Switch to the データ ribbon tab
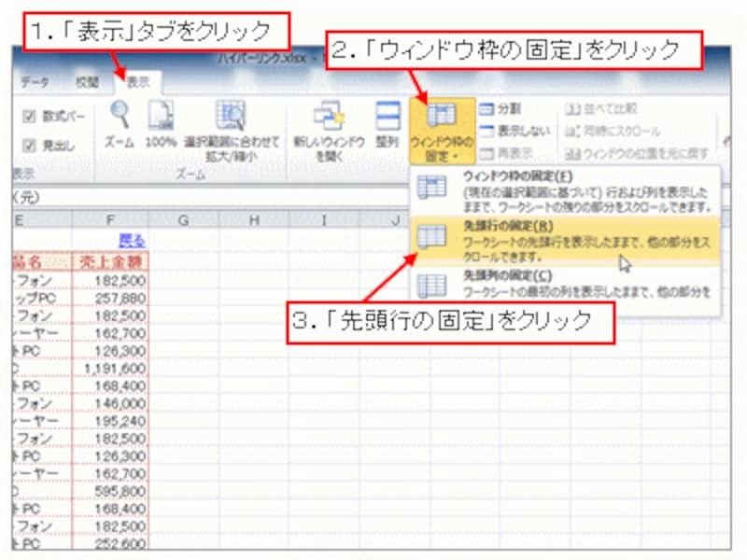Image resolution: width=747 pixels, height=560 pixels. [35, 82]
